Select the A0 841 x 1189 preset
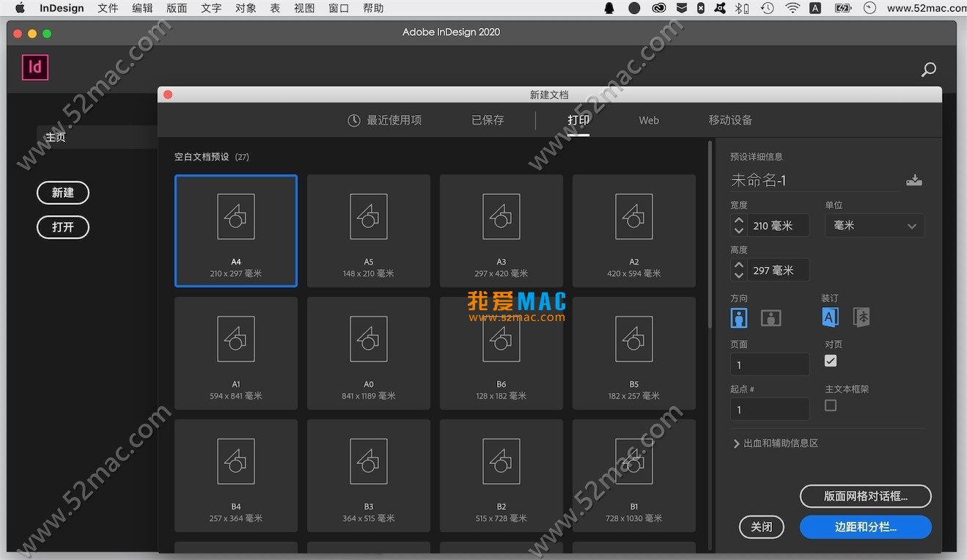 point(369,353)
